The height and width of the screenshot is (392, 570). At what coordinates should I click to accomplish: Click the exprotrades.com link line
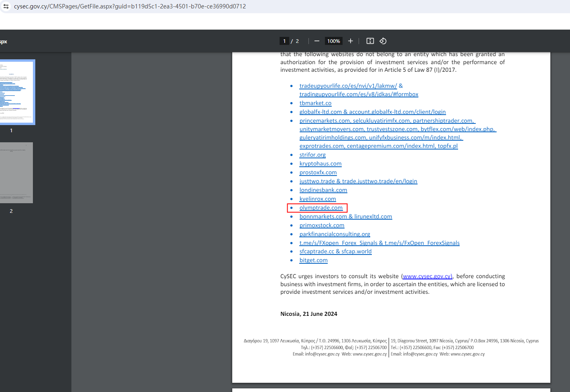point(379,146)
